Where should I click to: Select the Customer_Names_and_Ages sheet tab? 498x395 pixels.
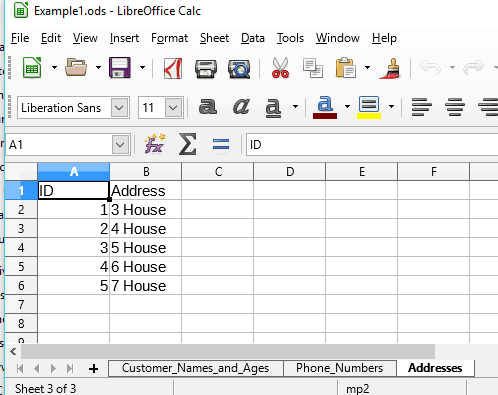[x=196, y=368]
